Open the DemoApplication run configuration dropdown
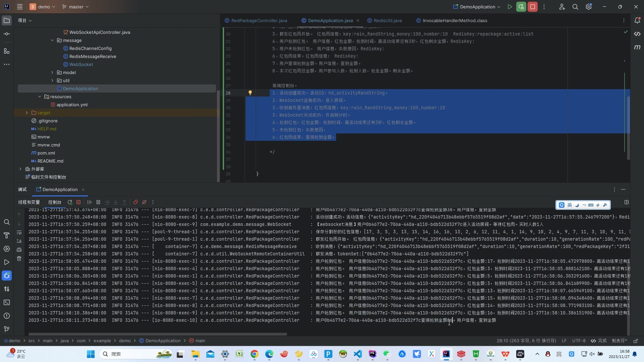This screenshot has width=644, height=362. (476, 7)
